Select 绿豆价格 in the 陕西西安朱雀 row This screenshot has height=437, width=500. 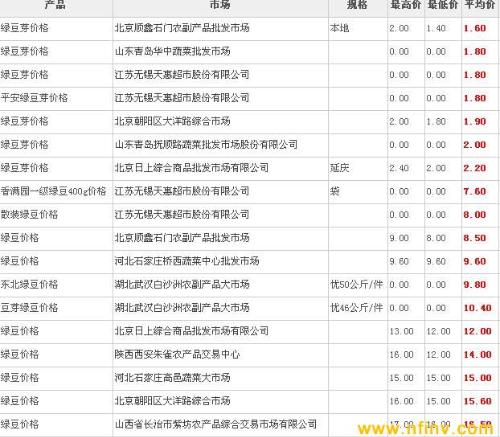click(x=20, y=355)
